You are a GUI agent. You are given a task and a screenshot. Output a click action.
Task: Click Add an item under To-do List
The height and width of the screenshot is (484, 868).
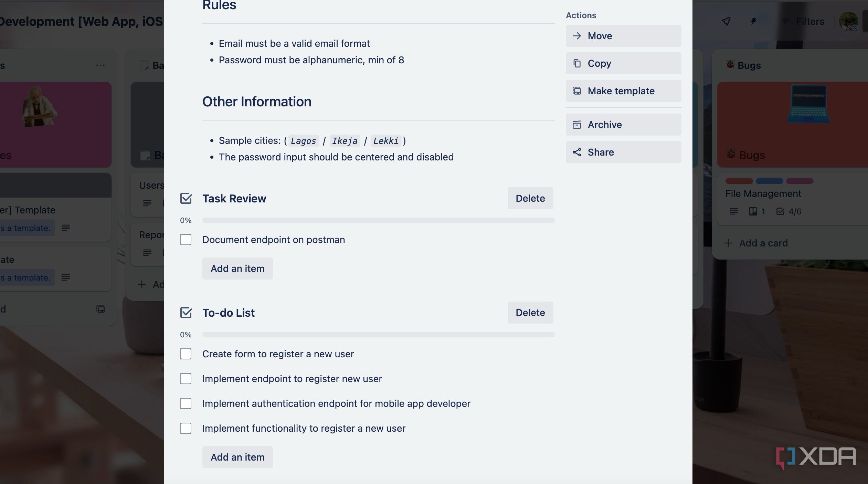[237, 457]
